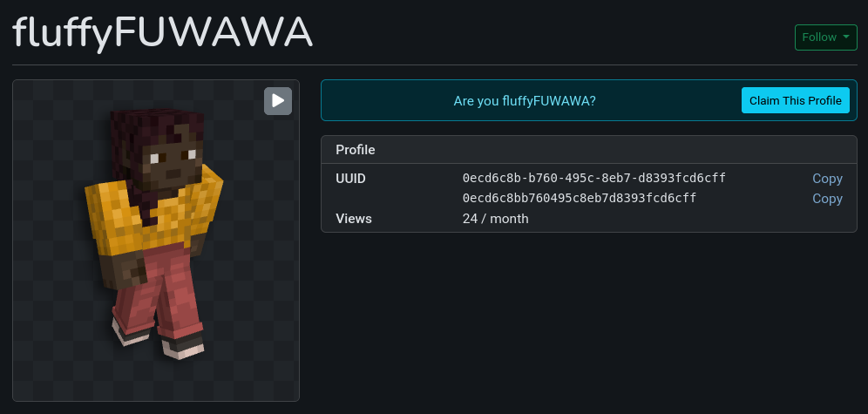This screenshot has height=414, width=868.
Task: Click the UUID row label
Action: point(350,179)
